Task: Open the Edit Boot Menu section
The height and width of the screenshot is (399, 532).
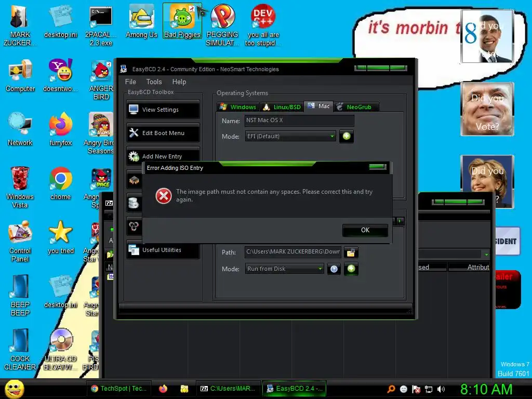Action: pos(163,133)
